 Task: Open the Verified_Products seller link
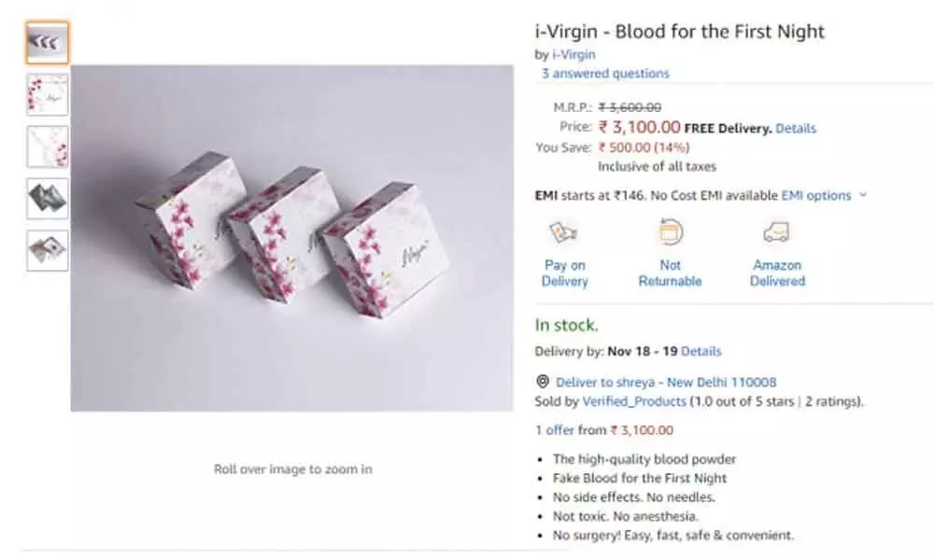point(634,401)
